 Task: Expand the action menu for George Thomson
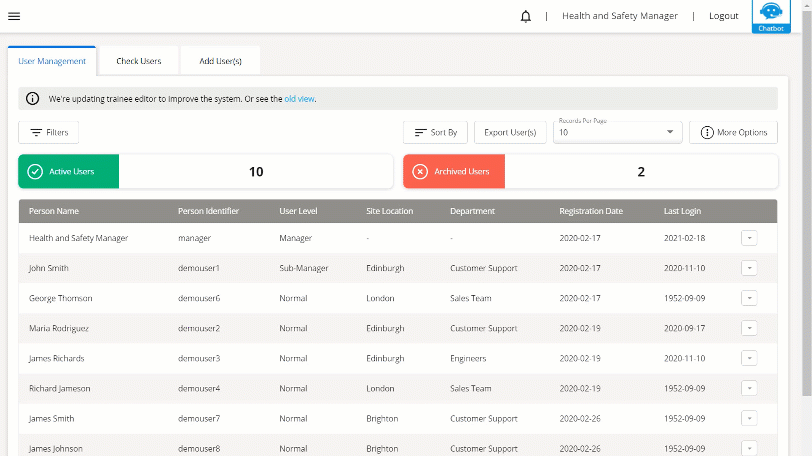click(x=749, y=298)
